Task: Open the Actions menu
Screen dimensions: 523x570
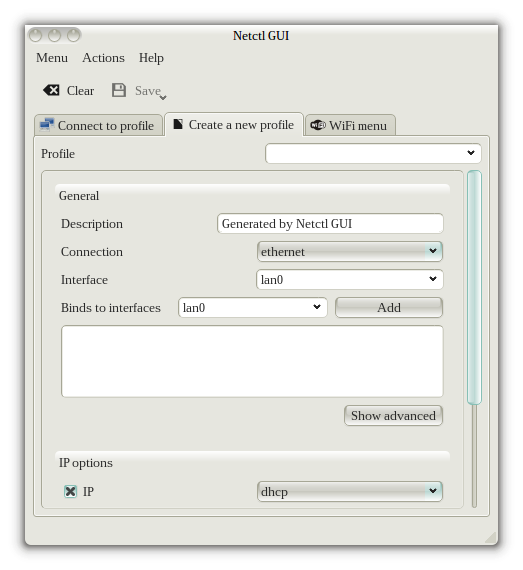Action: (x=103, y=58)
